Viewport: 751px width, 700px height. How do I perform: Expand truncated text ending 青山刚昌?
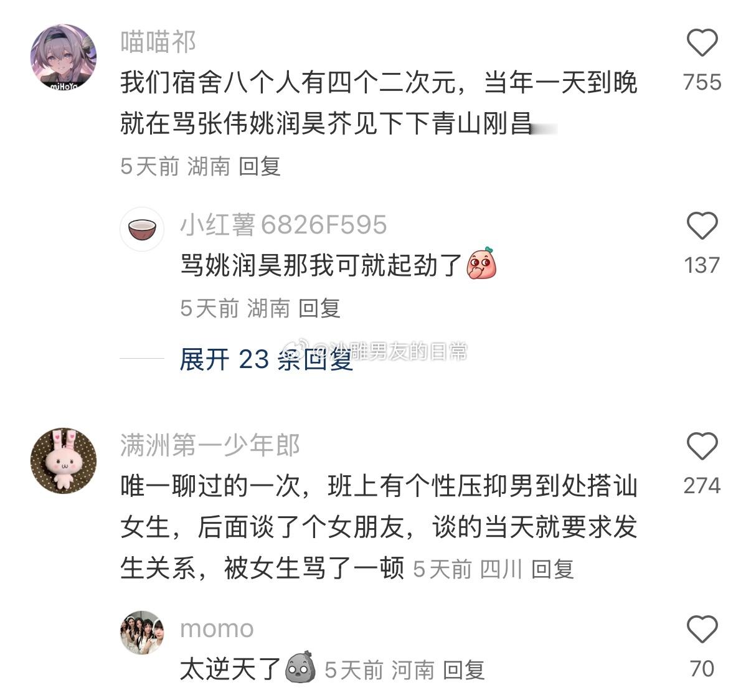543,125
